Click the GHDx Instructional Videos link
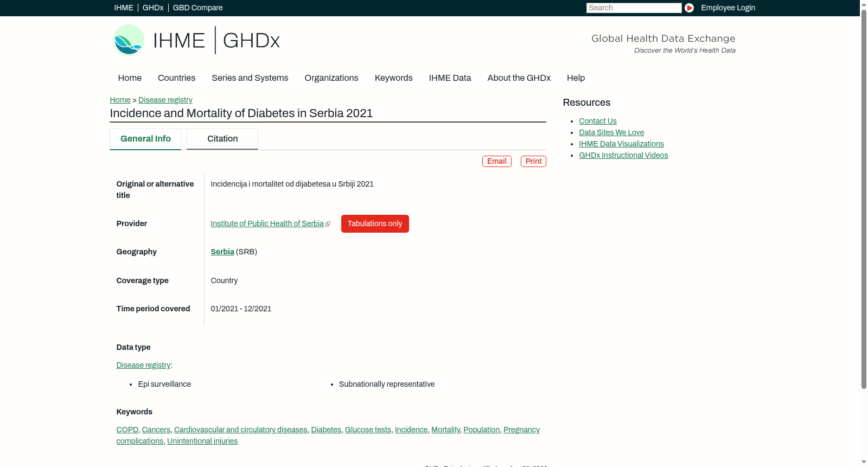The width and height of the screenshot is (868, 467). pos(623,156)
